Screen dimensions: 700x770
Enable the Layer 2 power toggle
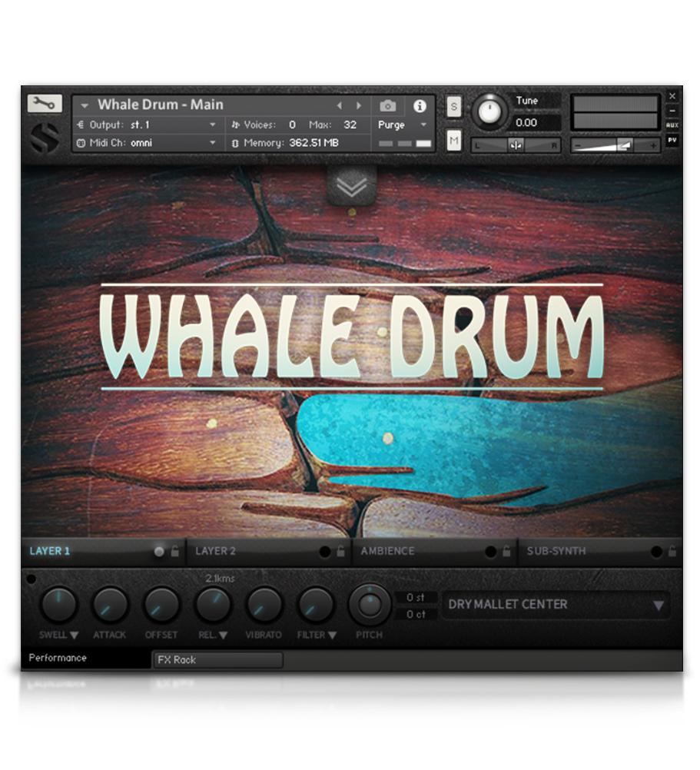(326, 551)
